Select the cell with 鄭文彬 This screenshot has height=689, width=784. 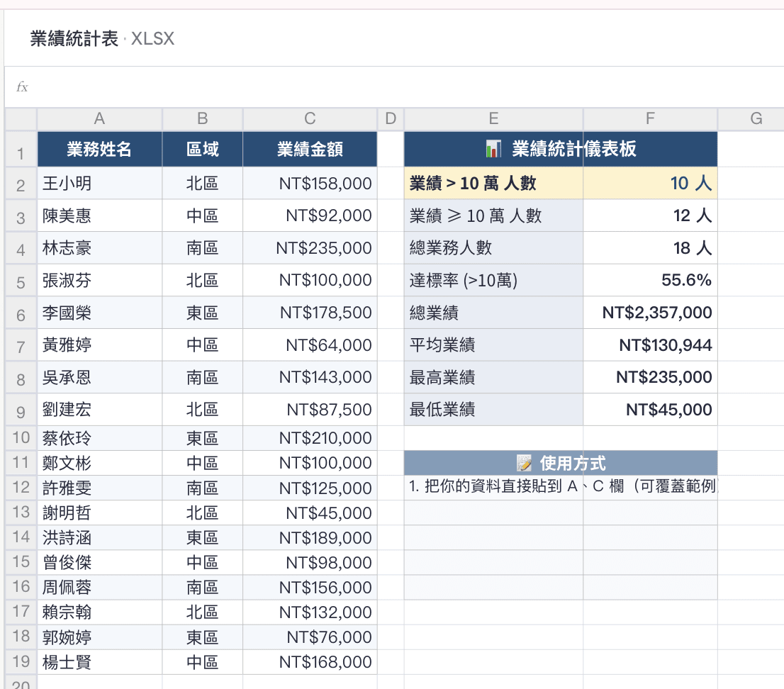[99, 463]
